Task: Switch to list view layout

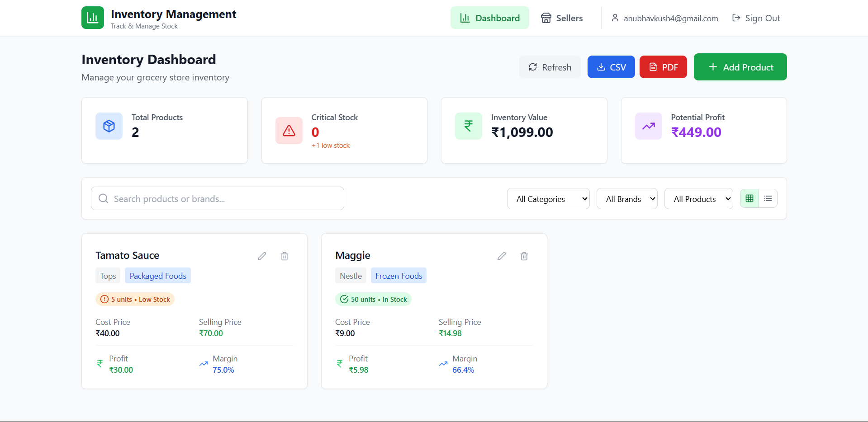Action: pos(768,198)
